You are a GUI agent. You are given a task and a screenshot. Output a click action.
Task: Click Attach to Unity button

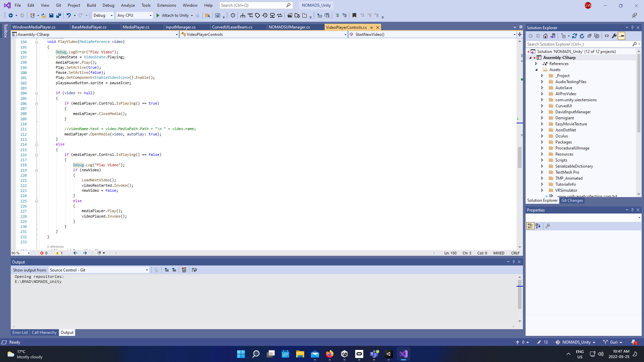(x=175, y=15)
